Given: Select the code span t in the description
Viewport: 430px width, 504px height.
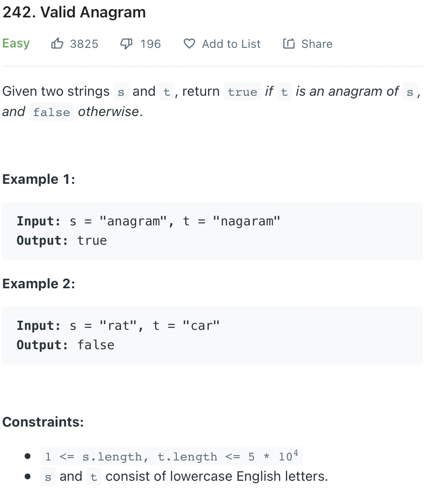Looking at the screenshot, I should 167,92.
